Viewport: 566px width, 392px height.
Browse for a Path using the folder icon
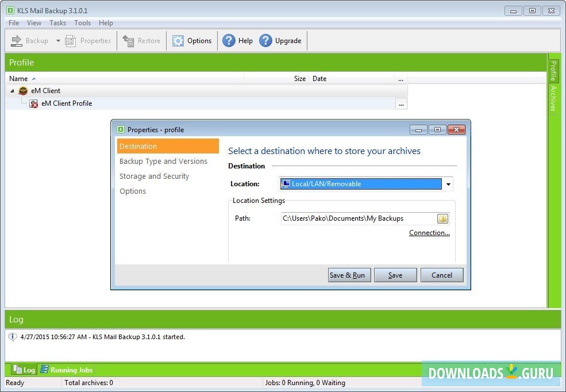[442, 218]
